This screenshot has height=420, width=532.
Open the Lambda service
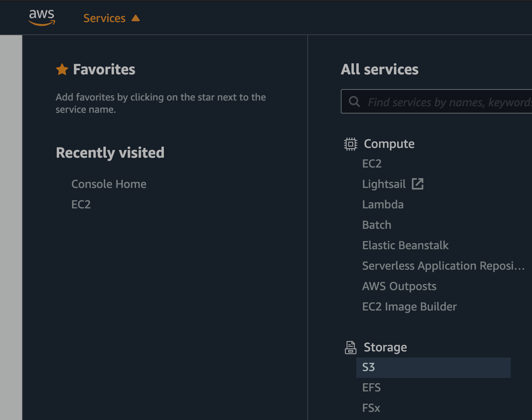[383, 204]
